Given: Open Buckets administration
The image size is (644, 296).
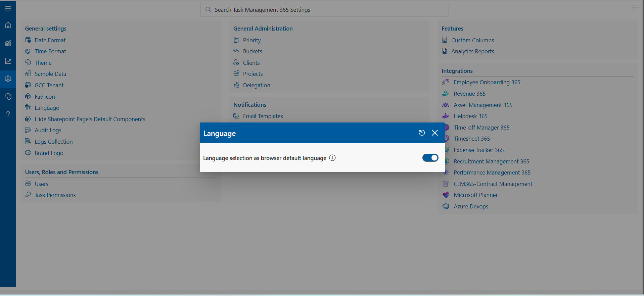Looking at the screenshot, I should 252,51.
